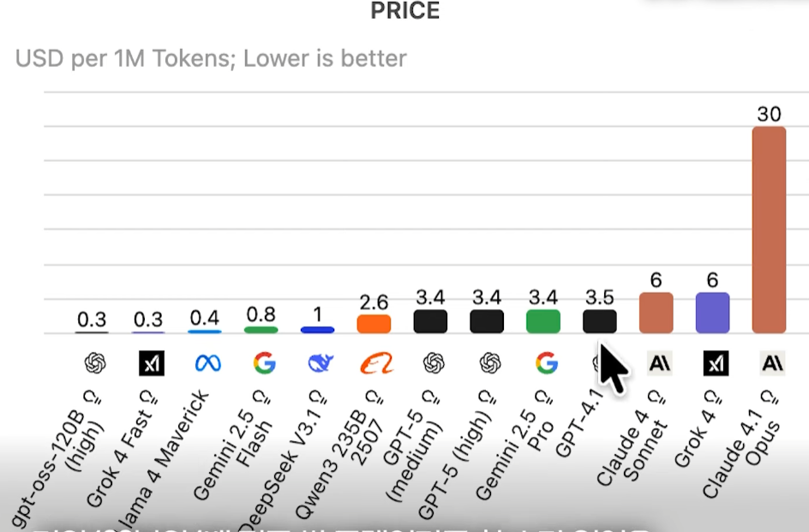Image resolution: width=809 pixels, height=532 pixels.
Task: Select the tall Claude 4.1 Opus bar
Action: [x=769, y=230]
